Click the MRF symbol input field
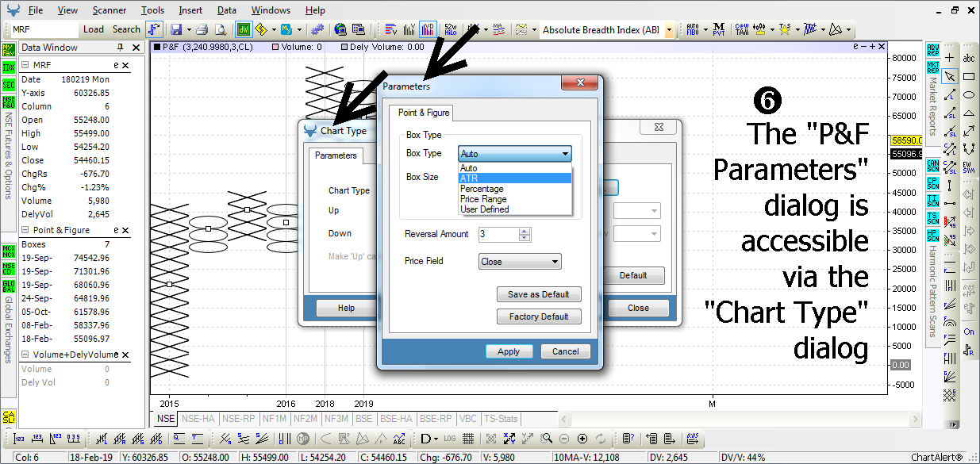The image size is (980, 464). pyautogui.click(x=44, y=29)
